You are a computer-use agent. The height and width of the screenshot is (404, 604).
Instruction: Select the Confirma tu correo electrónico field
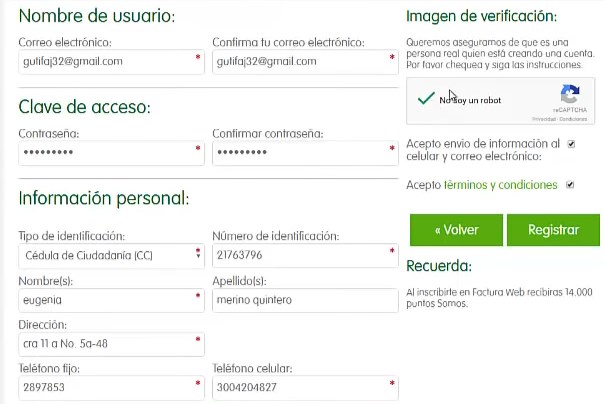pyautogui.click(x=305, y=62)
